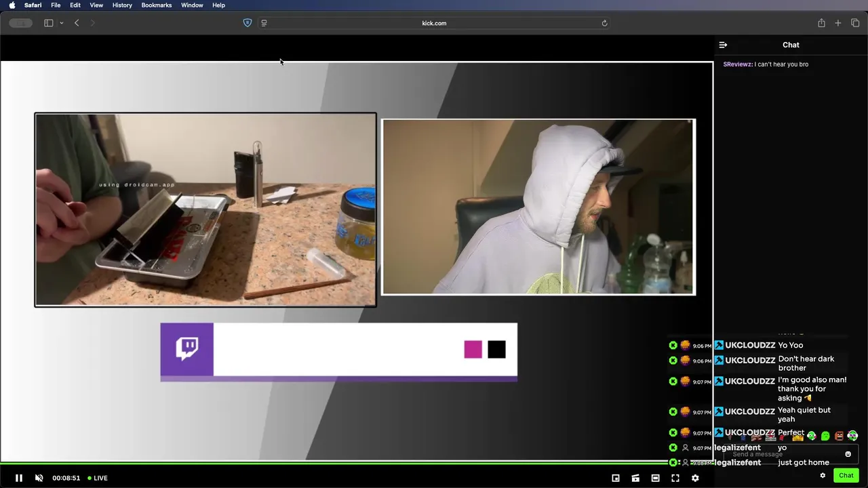This screenshot has height=488, width=868.
Task: Pause the live stream playback
Action: point(19,478)
